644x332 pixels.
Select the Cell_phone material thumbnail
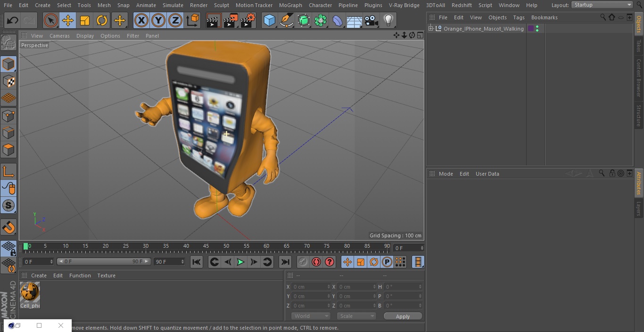click(30, 292)
